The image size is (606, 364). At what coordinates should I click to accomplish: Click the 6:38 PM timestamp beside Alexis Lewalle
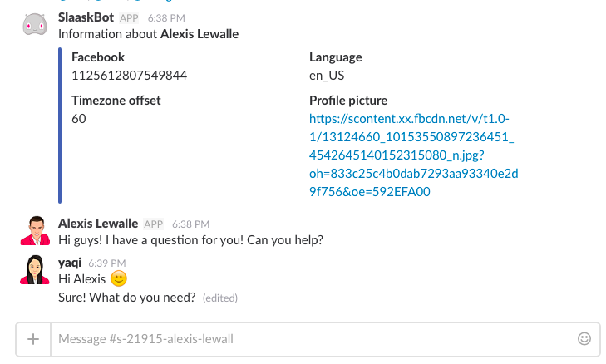point(191,224)
